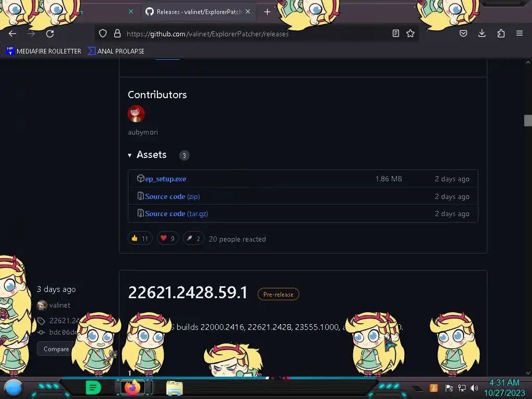Go back to the previous page

pyautogui.click(x=12, y=34)
